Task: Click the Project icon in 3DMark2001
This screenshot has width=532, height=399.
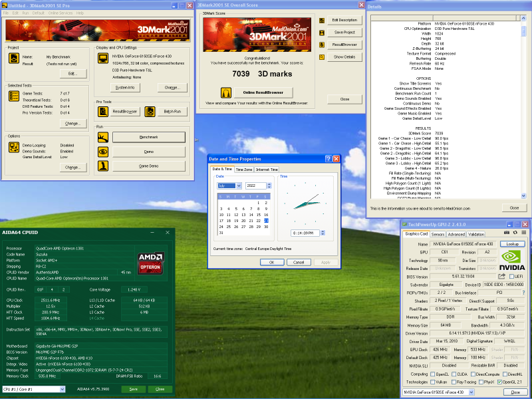Action: point(14,58)
